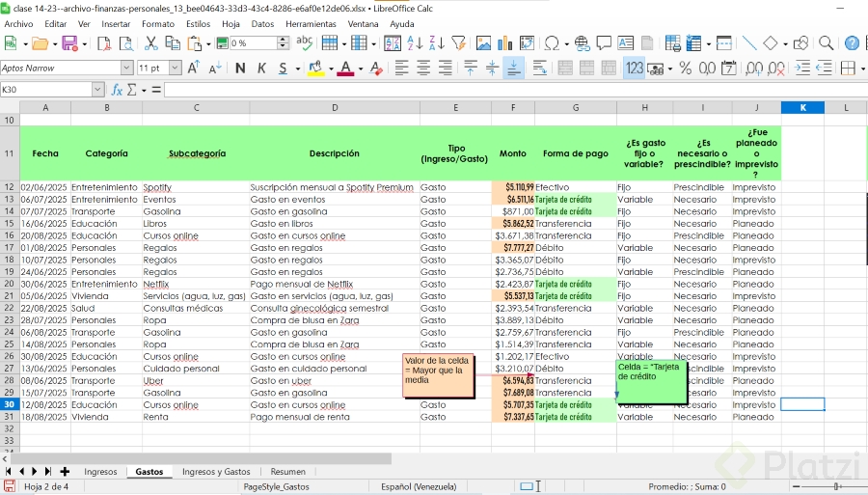This screenshot has width=868, height=495.
Task: Click the Format as Percent icon
Action: click(x=685, y=69)
